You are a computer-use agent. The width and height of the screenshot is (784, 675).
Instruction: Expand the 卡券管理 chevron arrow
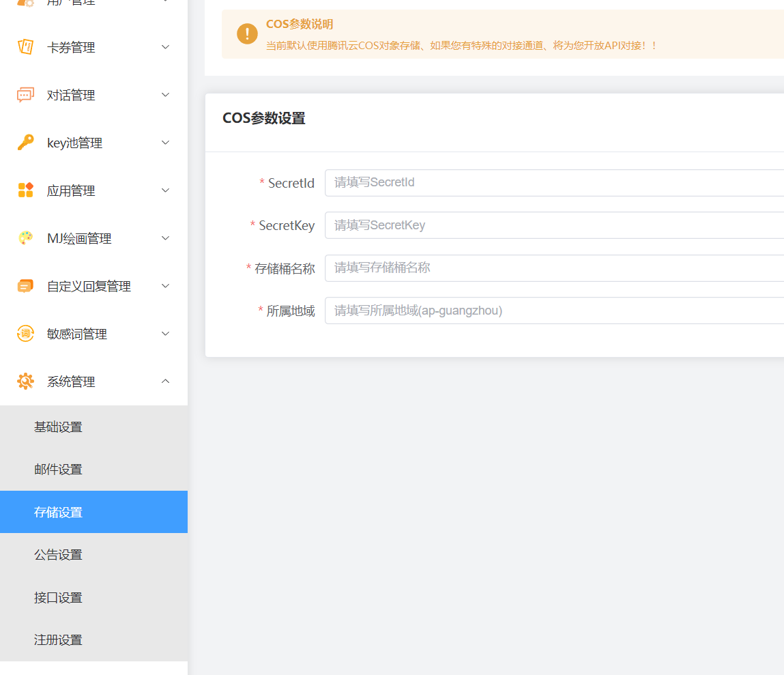[x=165, y=47]
